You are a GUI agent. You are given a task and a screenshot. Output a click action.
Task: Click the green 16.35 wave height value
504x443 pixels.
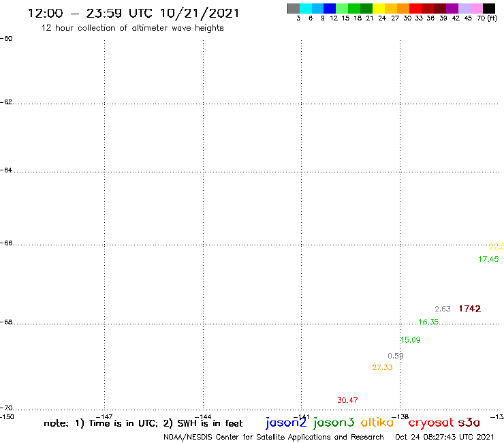428,322
